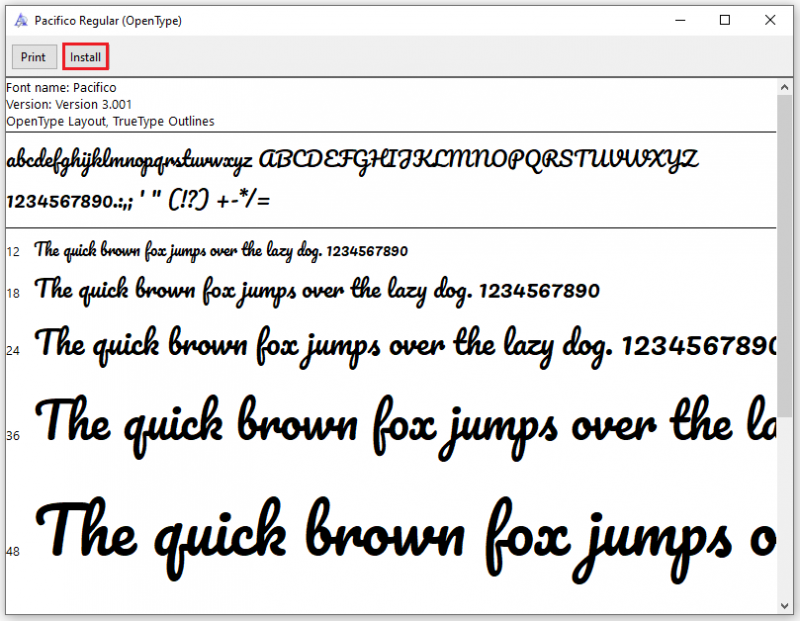
Task: Click the 'Font name: Pacifico' text line
Action: pos(61,88)
